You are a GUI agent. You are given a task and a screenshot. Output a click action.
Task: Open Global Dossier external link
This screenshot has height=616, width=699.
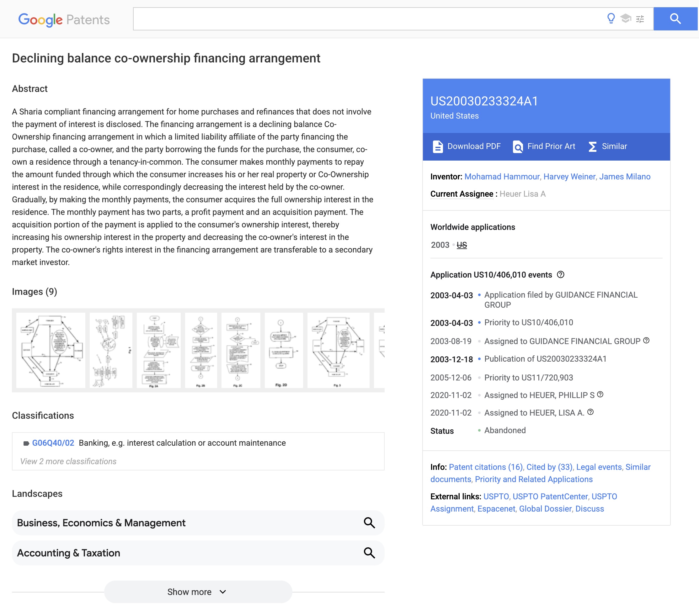545,509
